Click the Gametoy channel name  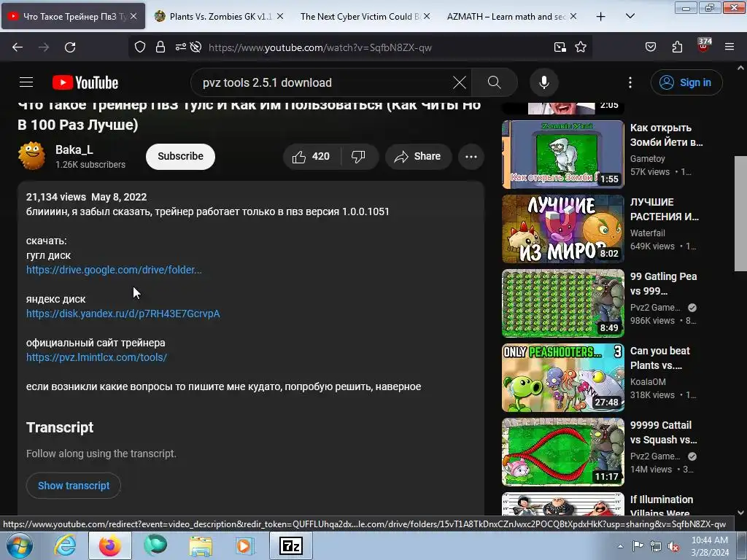pos(647,158)
